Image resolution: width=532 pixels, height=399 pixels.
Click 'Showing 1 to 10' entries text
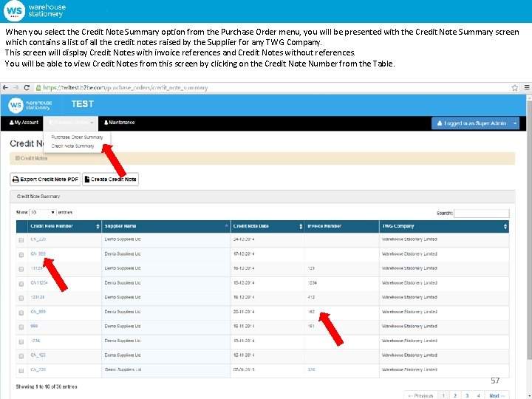(47, 386)
